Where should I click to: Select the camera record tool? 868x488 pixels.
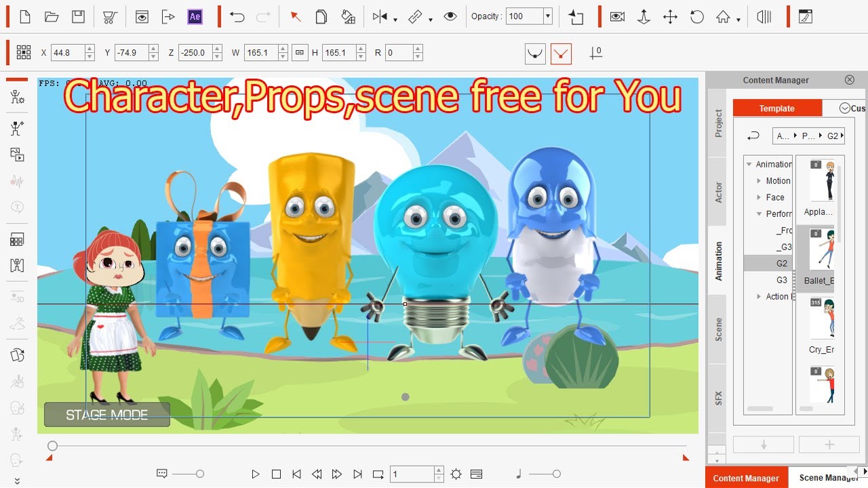tap(617, 17)
